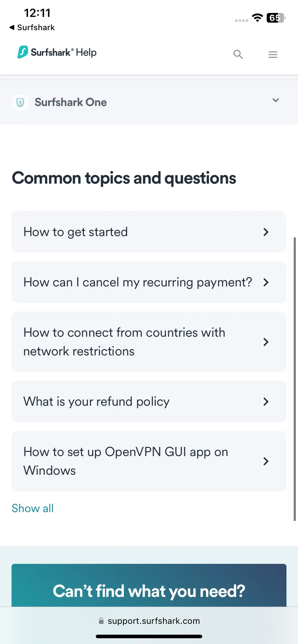Screen dimensions: 298x644
Task: Expand the Surfshark One section chevron
Action: pos(276,100)
